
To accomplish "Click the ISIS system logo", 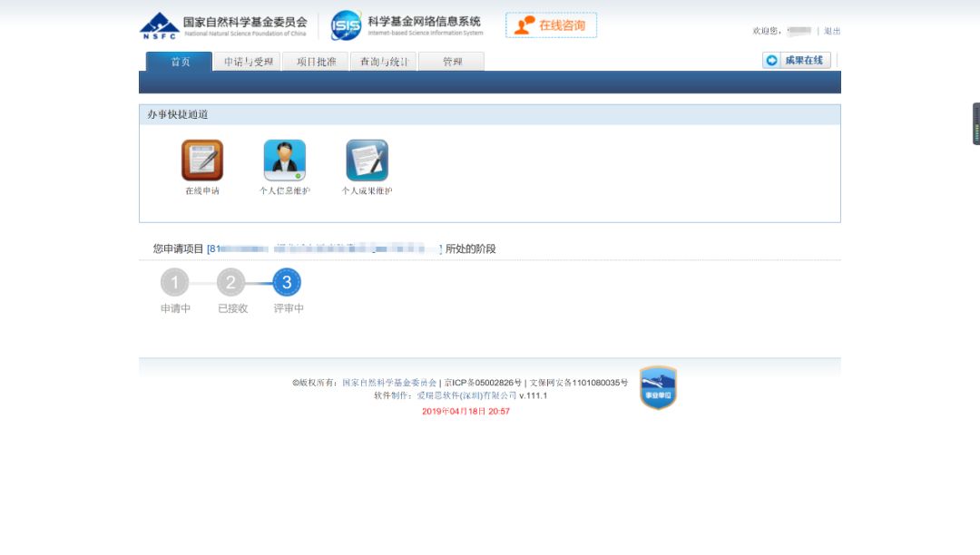I will click(346, 25).
